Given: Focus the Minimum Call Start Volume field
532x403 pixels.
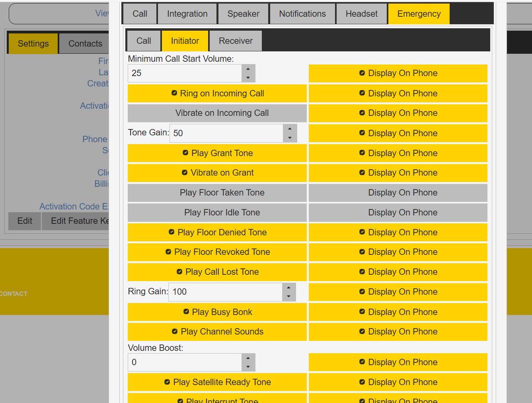Looking at the screenshot, I should pyautogui.click(x=185, y=73).
